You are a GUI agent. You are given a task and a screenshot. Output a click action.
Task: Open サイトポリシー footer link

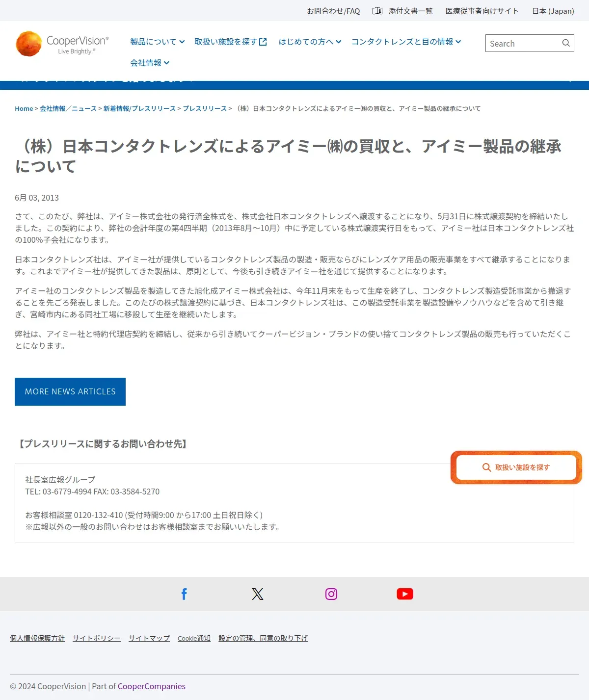click(97, 638)
